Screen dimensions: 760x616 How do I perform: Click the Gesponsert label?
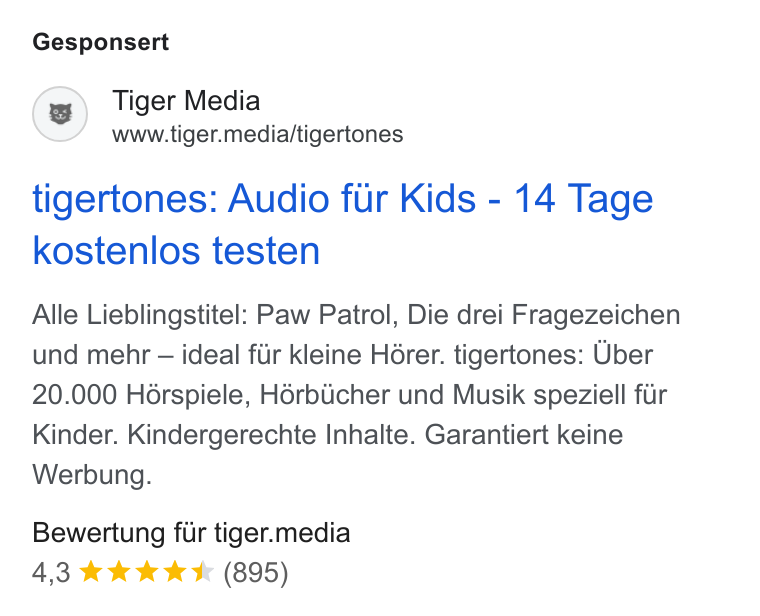(100, 42)
